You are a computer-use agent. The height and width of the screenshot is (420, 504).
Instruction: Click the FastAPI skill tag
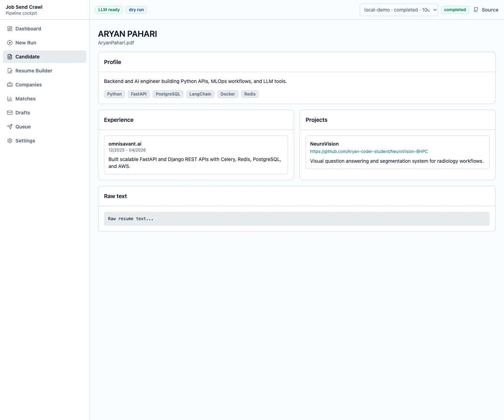click(x=139, y=94)
